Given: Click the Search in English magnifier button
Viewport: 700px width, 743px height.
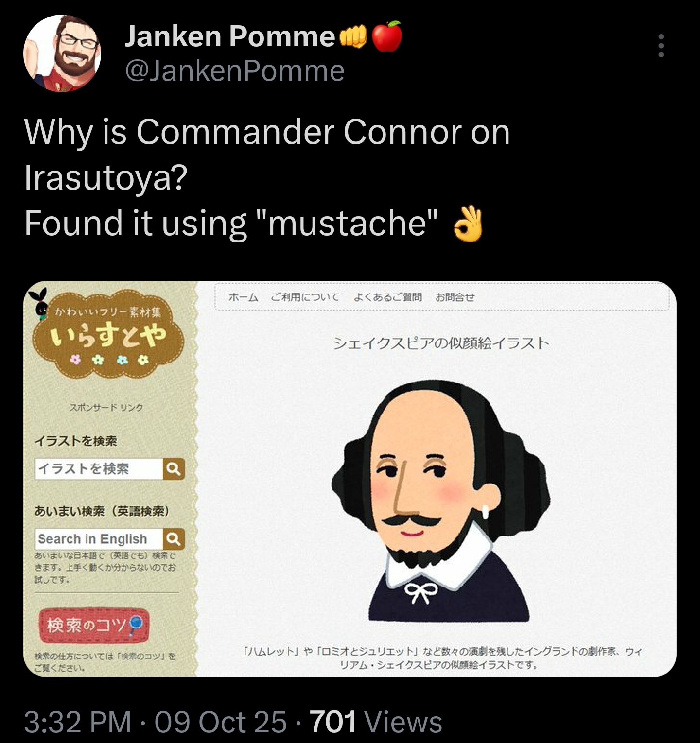Looking at the screenshot, I should click(x=174, y=538).
